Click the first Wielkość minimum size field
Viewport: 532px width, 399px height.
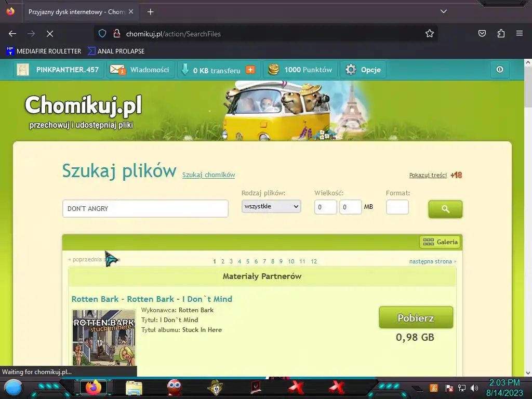325,207
